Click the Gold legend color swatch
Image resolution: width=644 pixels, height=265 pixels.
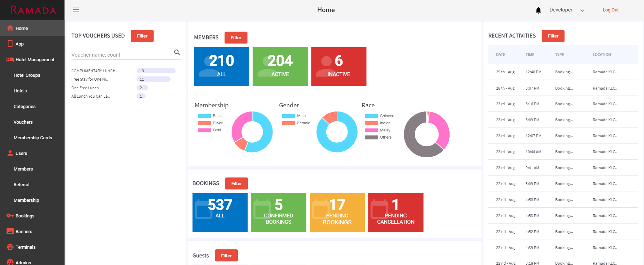(x=204, y=130)
